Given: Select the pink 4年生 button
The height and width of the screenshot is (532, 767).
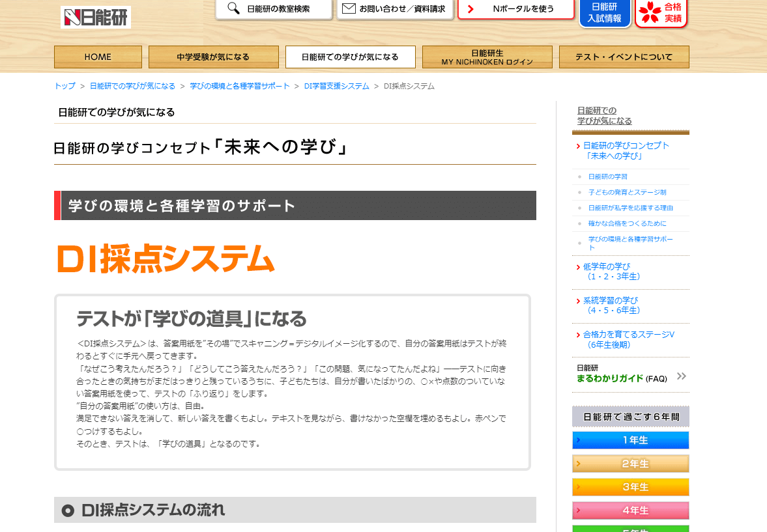Looking at the screenshot, I should 630,511.
